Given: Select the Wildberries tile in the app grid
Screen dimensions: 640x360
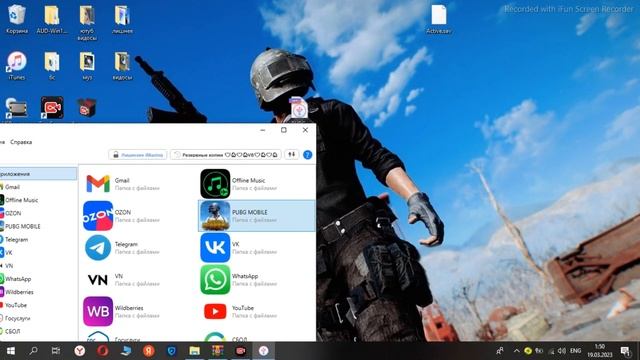Looking at the screenshot, I should click(139, 311).
